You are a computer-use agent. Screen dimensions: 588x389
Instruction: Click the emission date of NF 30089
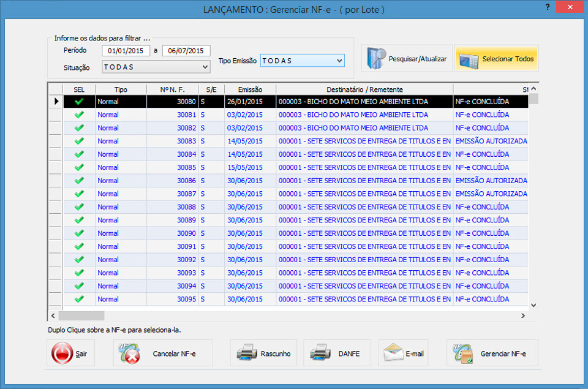250,220
